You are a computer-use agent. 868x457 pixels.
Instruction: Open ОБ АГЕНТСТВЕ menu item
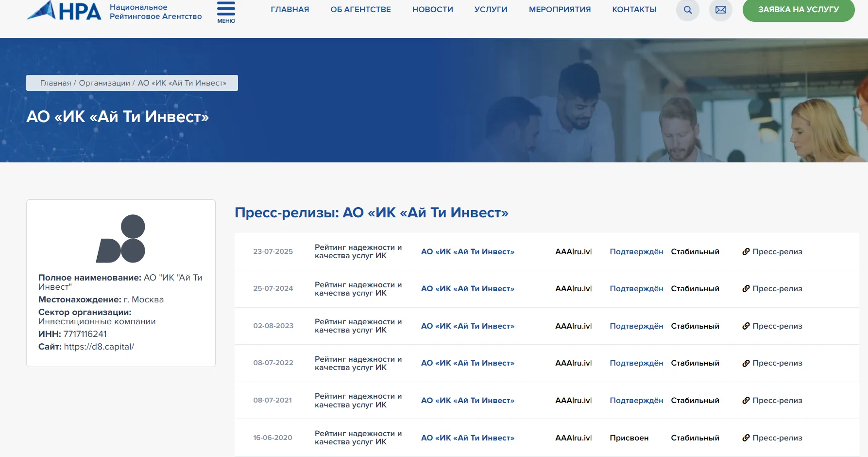(x=360, y=9)
